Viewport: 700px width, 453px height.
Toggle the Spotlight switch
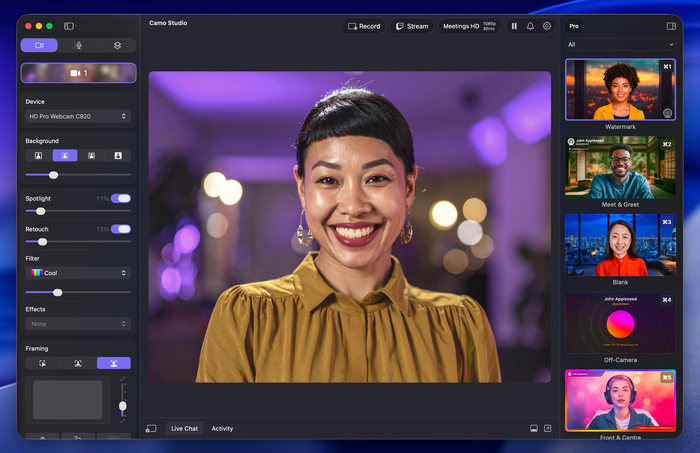click(121, 198)
